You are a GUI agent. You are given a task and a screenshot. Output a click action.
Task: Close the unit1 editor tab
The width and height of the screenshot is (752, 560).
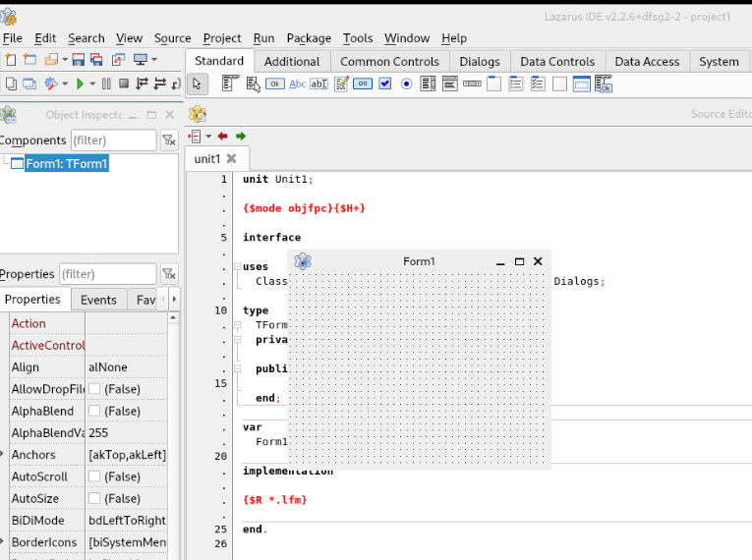pos(232,159)
